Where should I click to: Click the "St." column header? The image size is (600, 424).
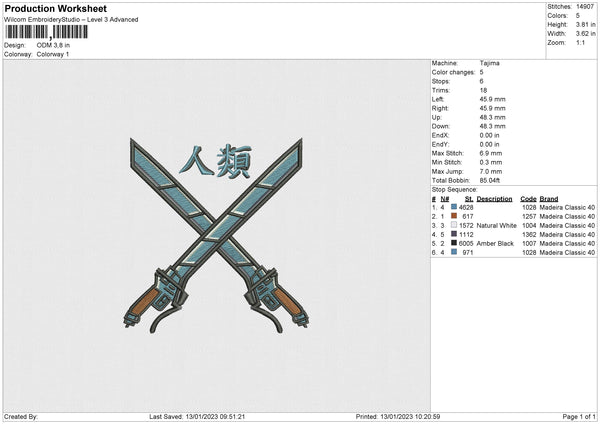point(469,199)
